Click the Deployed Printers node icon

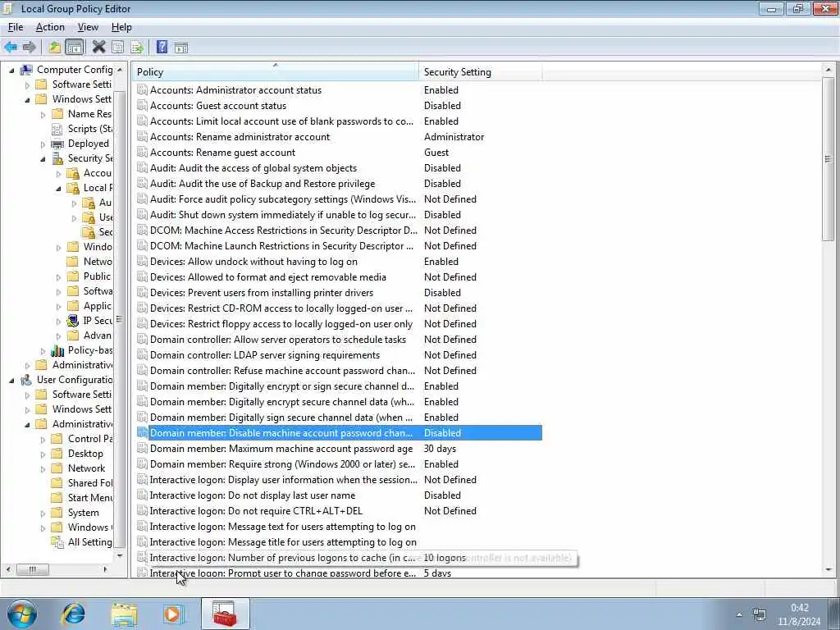pos(57,144)
